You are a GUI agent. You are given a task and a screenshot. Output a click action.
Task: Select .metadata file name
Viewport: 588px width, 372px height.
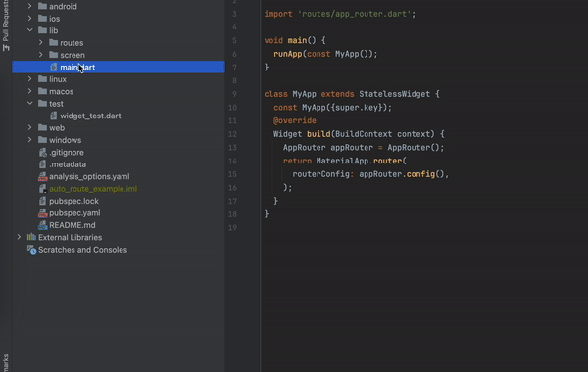coord(68,164)
